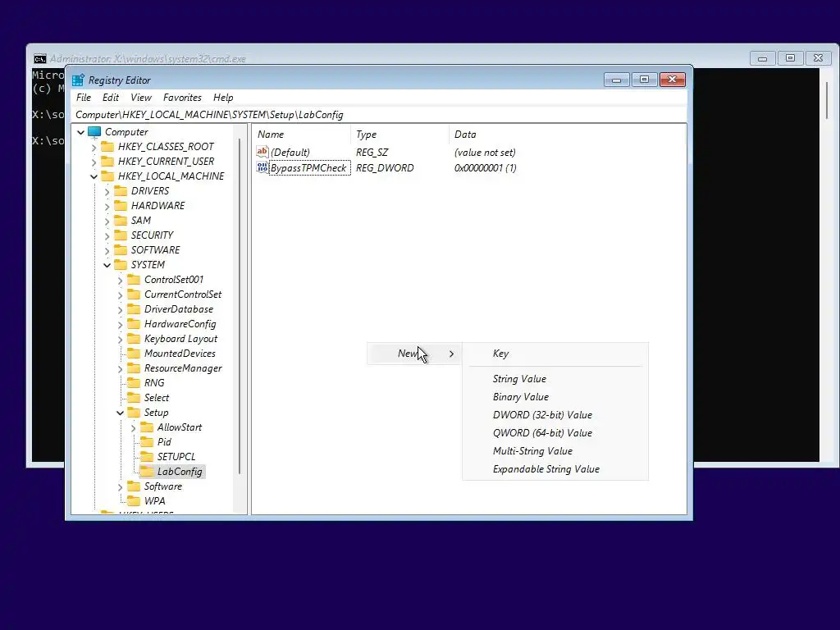Click the SETUPCL folder icon

(x=147, y=457)
